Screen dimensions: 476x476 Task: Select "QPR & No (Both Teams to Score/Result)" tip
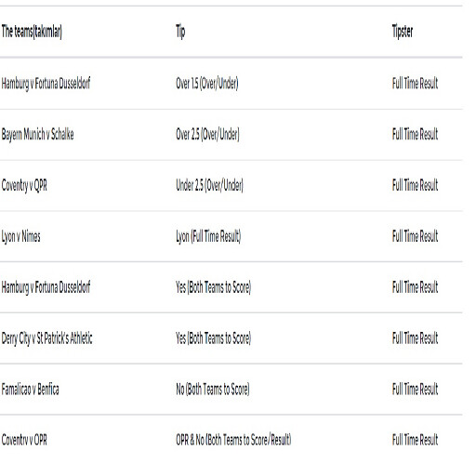[233, 440]
